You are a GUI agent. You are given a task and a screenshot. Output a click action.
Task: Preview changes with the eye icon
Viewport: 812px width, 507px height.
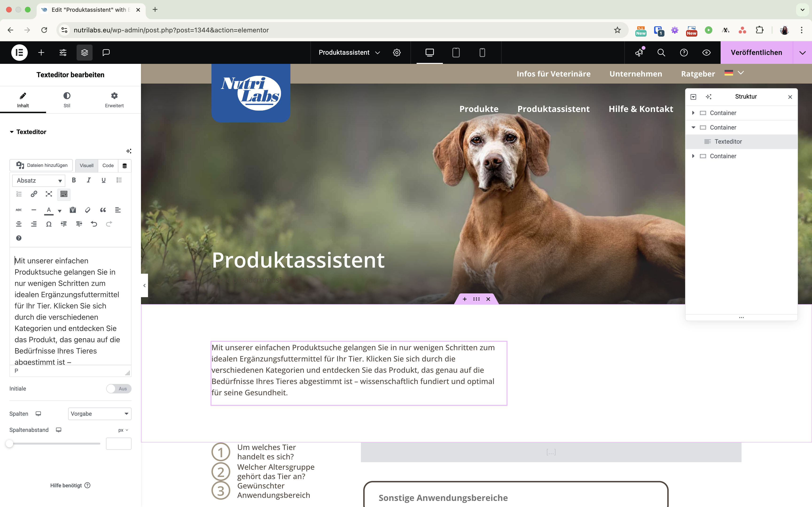[x=706, y=53]
